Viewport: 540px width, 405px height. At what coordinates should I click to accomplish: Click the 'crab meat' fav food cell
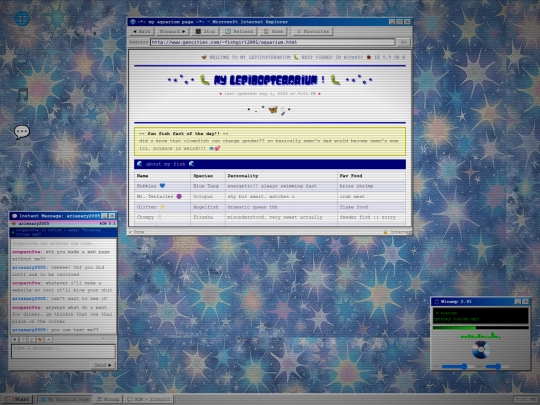click(372, 196)
